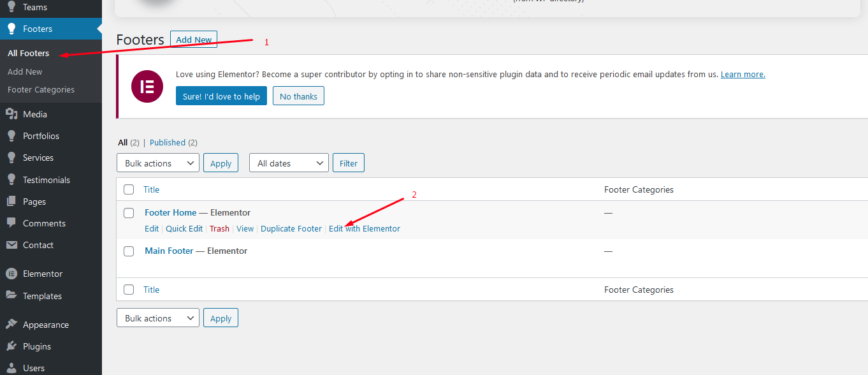Screen dimensions: 868x375
Task: Select the Portfolios menu item
Action: pyautogui.click(x=41, y=136)
